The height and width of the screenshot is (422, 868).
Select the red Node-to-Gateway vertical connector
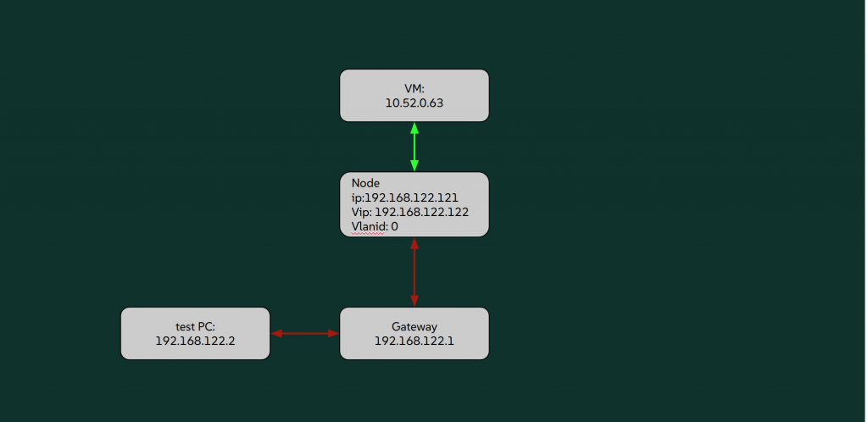coord(415,271)
